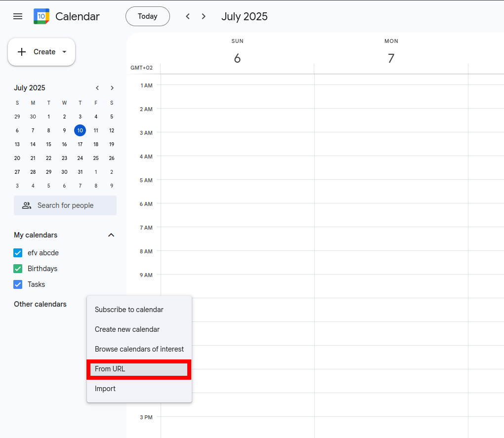Screen dimensions: 504x438
Task: Select July 10 on the mini calendar
Action: (x=80, y=130)
